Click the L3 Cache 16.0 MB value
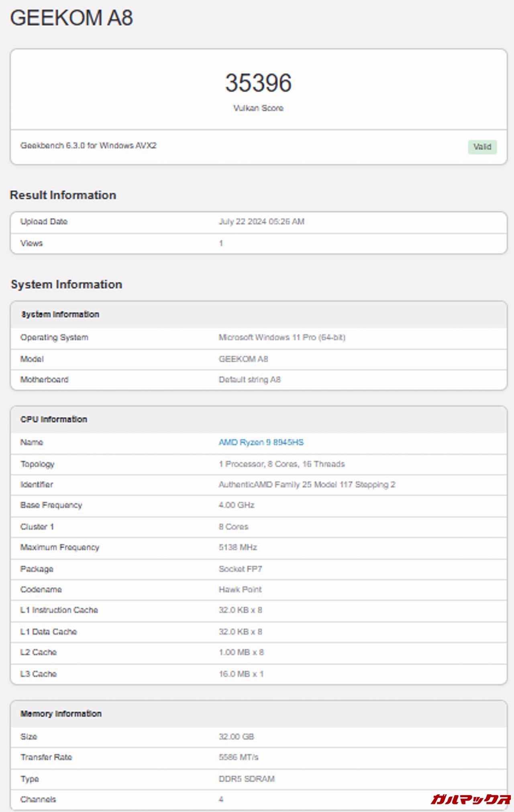The height and width of the screenshot is (812, 514). (x=241, y=674)
